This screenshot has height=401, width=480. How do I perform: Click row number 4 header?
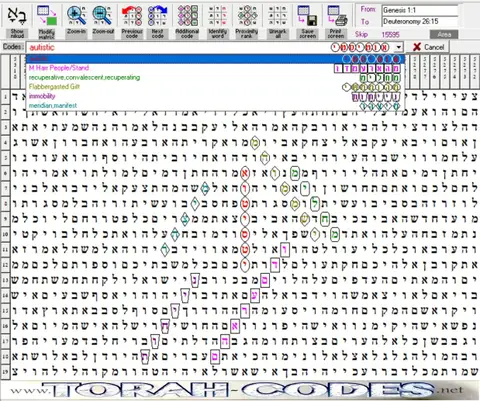coord(5,143)
